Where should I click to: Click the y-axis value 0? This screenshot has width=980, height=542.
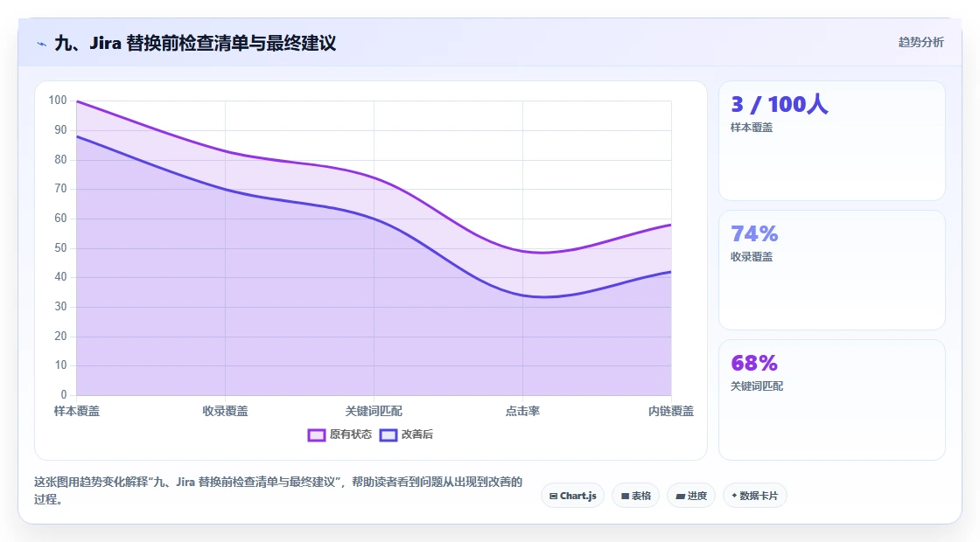pyautogui.click(x=64, y=394)
